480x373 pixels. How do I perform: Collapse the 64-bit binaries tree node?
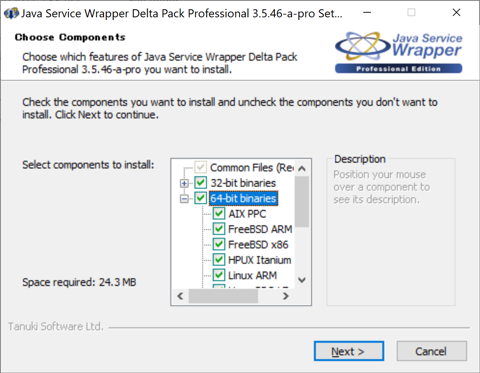184,198
